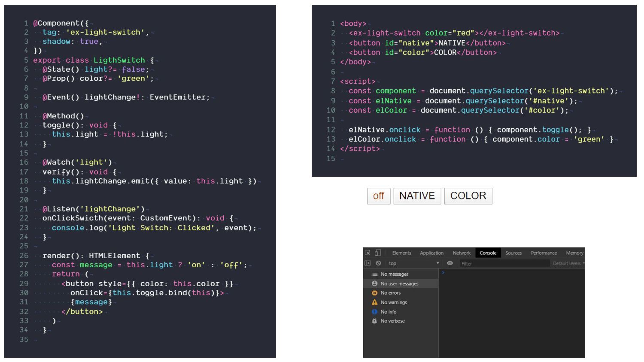Open the 'top' JavaScript context selector
The image size is (644, 362).
414,263
